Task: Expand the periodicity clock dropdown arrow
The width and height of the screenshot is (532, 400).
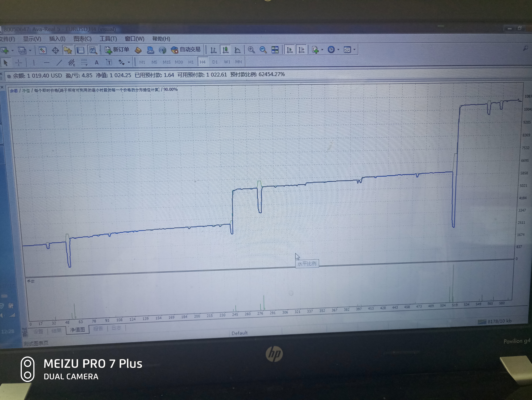Action: coord(338,50)
